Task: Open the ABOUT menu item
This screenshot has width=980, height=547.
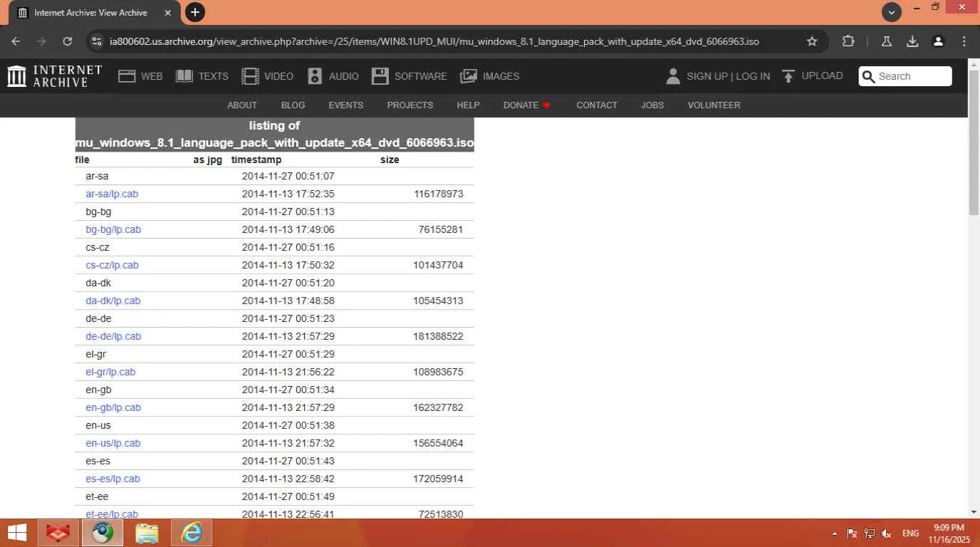Action: pyautogui.click(x=242, y=105)
